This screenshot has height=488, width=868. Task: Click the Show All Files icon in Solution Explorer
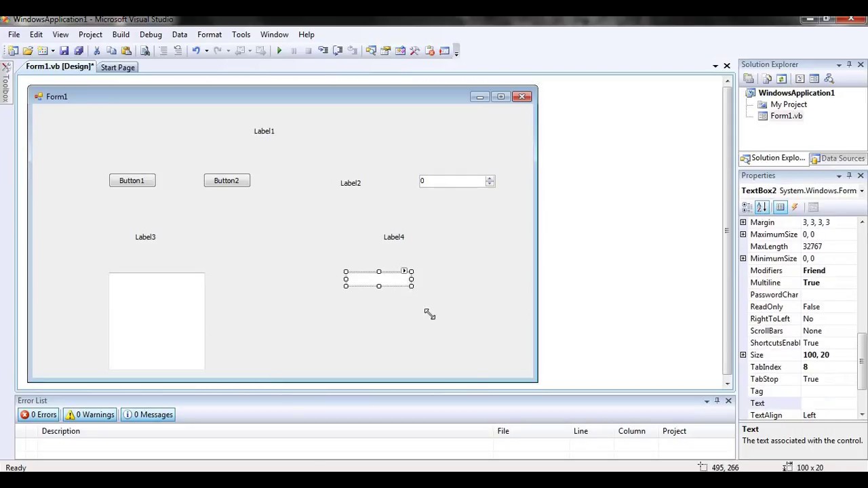tap(767, 79)
